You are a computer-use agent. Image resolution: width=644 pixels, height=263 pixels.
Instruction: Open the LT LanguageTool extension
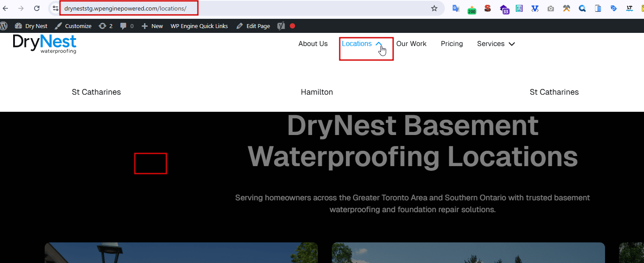630,8
